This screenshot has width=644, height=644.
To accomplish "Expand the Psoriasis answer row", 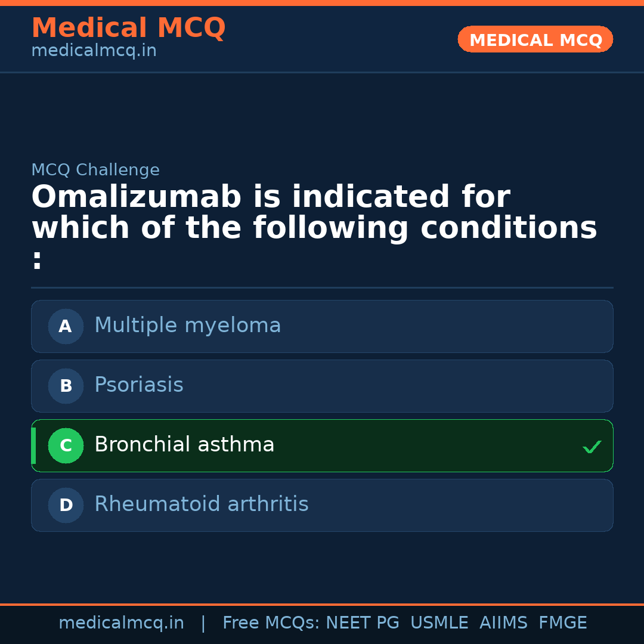I will click(322, 386).
